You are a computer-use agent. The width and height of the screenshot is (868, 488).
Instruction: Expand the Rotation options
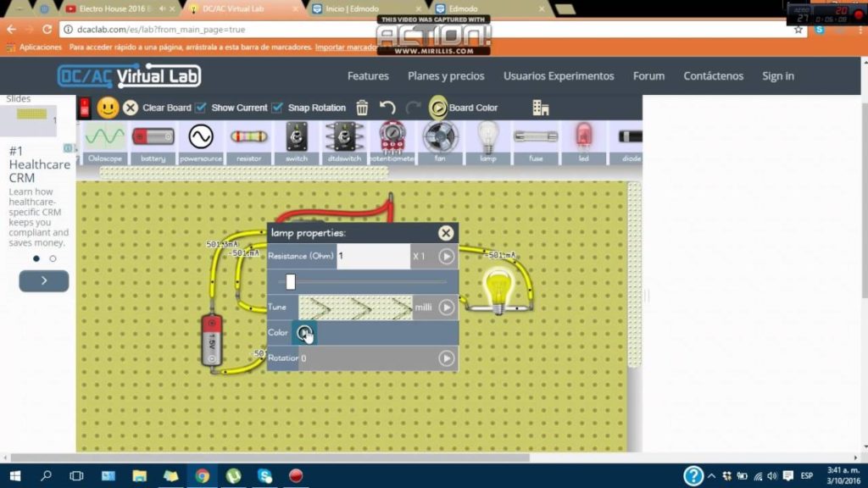tap(448, 358)
